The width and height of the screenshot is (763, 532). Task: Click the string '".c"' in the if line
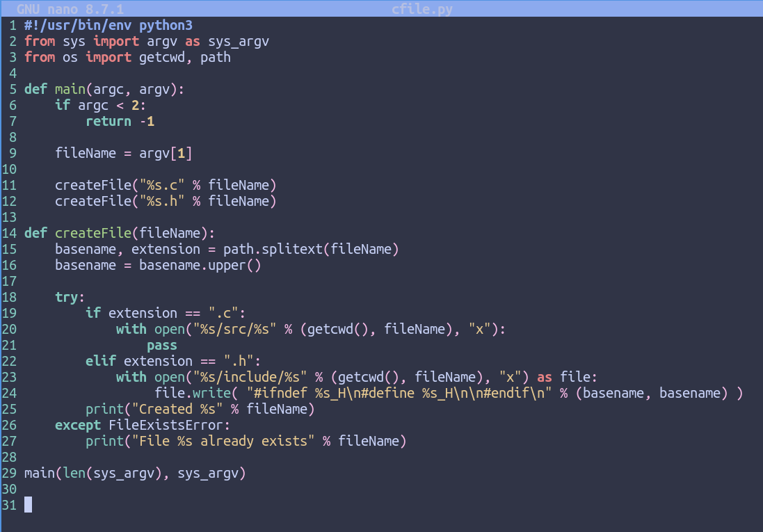click(x=223, y=313)
